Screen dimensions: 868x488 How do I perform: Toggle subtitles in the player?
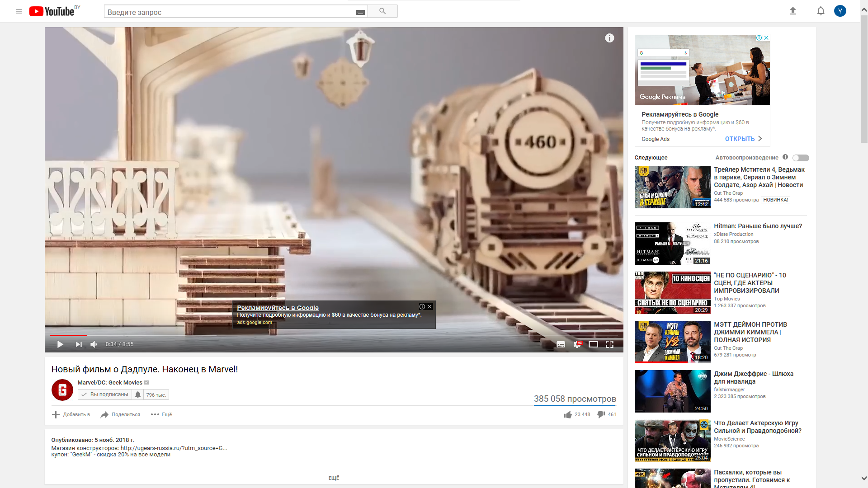561,344
